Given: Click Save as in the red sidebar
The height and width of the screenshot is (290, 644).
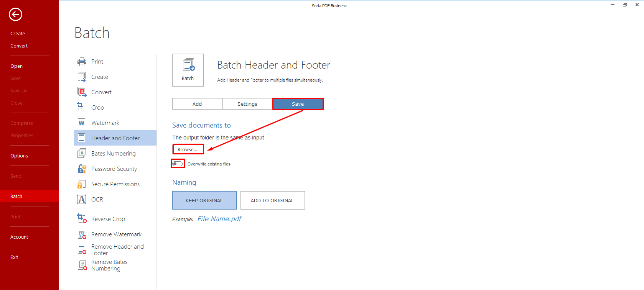Looking at the screenshot, I should coord(19,91).
